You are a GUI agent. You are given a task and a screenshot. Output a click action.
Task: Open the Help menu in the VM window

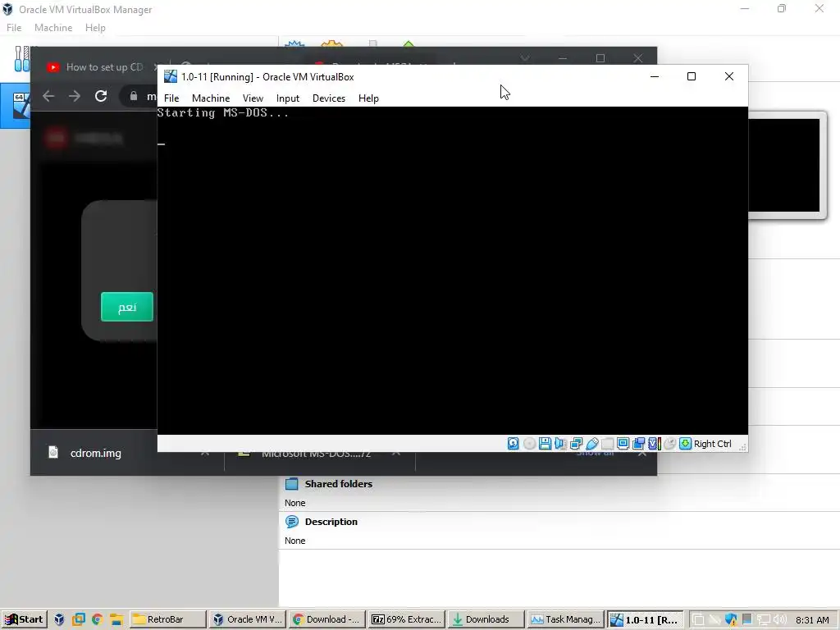368,98
